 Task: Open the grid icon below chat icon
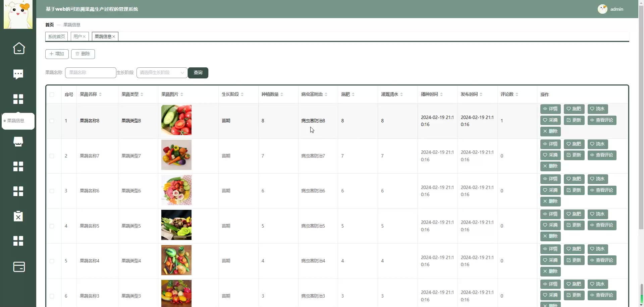click(x=18, y=99)
